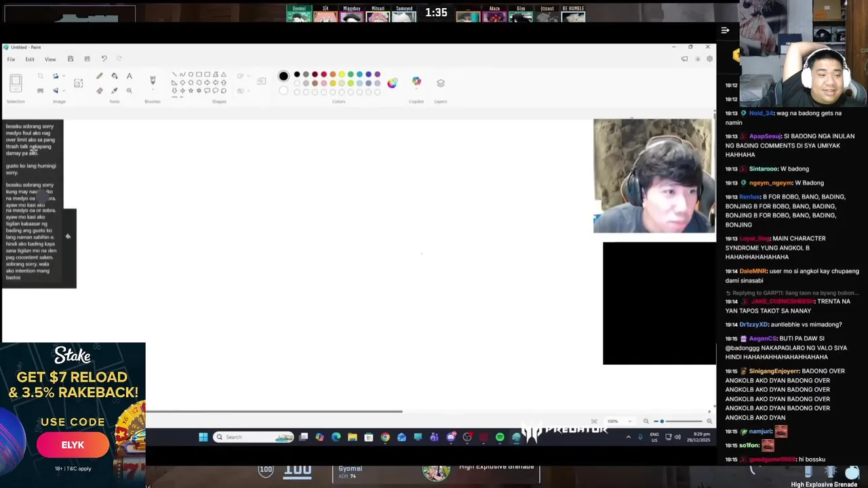Click the ELYK code button in Stake ad

(73, 445)
